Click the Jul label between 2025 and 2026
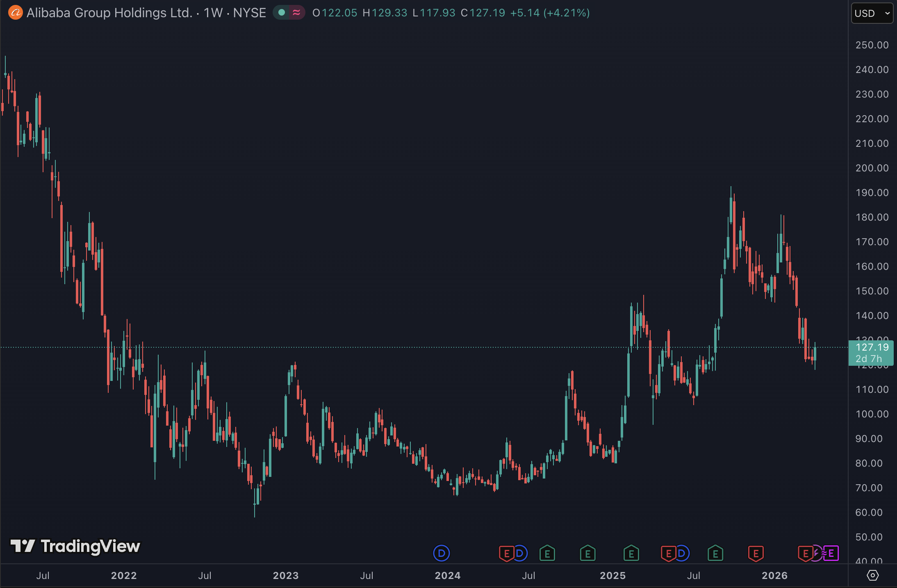Screen dimensions: 897x588 click(x=694, y=575)
